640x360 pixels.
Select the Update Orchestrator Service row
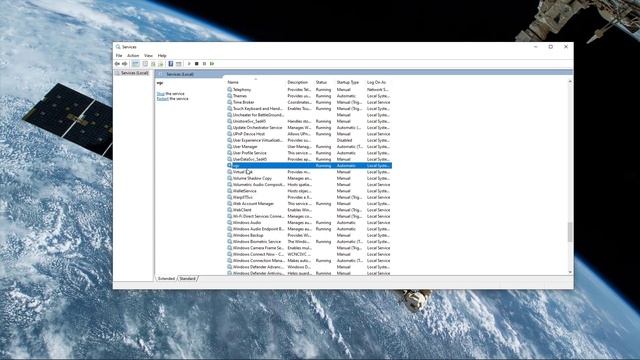coord(309,127)
